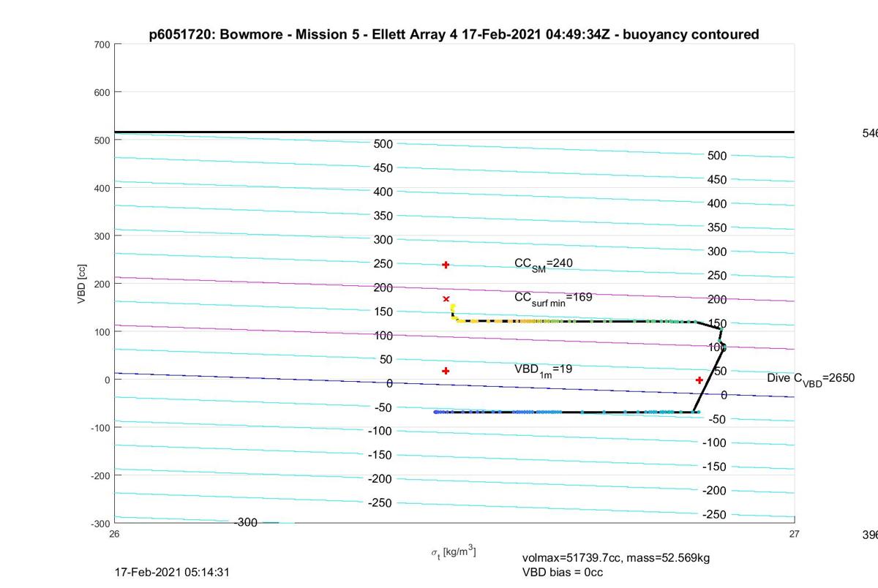
Task: Click the red x marker beside CC surf min
Action: pos(446,299)
